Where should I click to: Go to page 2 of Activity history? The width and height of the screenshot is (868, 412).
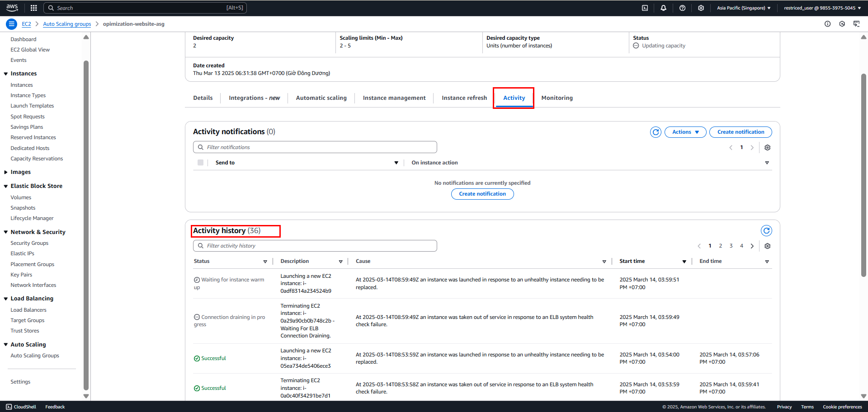click(x=721, y=246)
